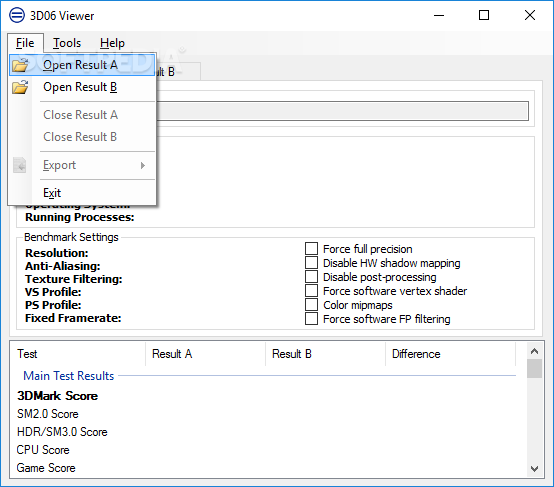
Task: Click the Main Test Results group header
Action: [x=69, y=376]
